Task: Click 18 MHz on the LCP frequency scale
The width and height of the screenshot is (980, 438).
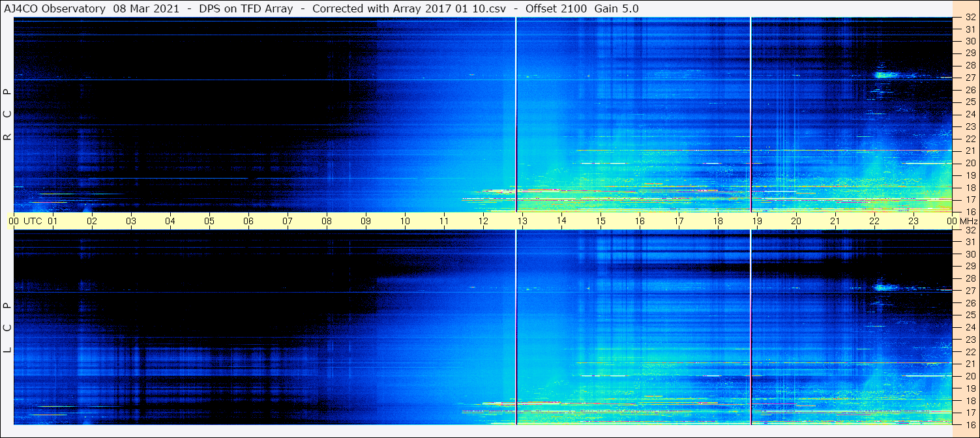Action: click(x=970, y=400)
